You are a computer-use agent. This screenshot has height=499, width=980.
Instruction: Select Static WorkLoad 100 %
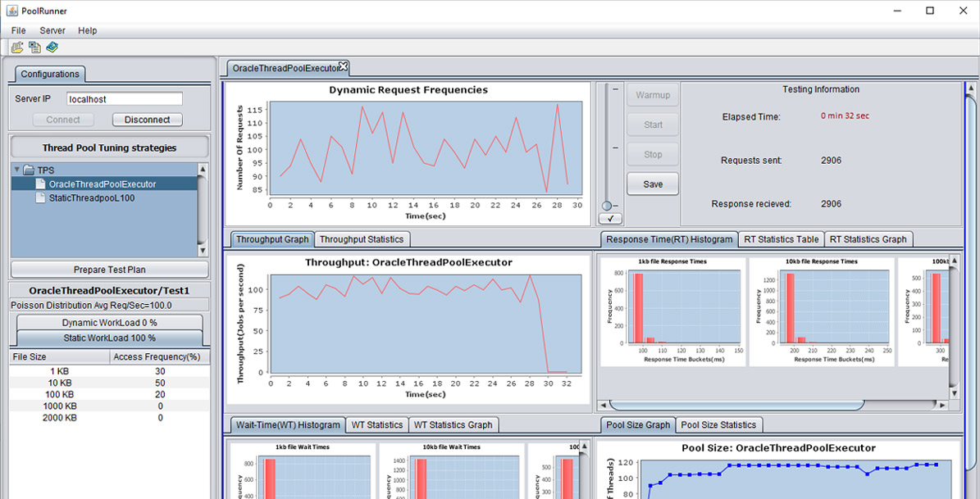pos(109,338)
